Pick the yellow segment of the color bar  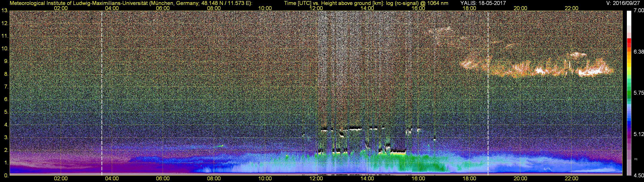click(629, 65)
